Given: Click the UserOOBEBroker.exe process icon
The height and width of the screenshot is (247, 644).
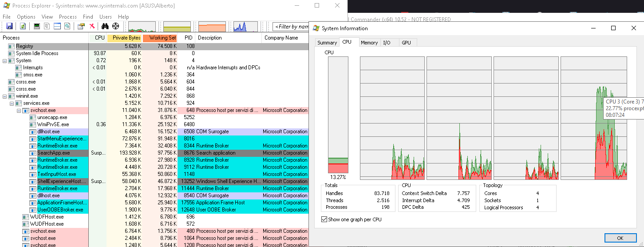Looking at the screenshot, I should [x=33, y=210].
